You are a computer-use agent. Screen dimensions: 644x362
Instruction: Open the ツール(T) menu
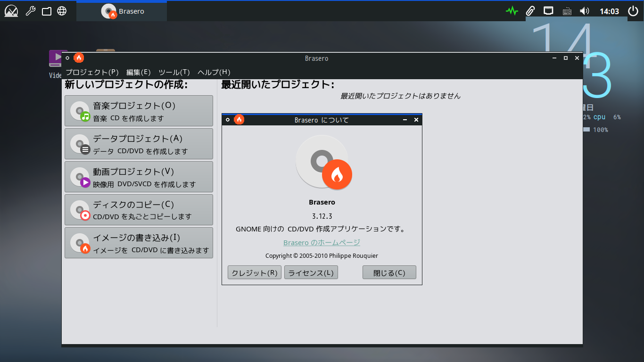pyautogui.click(x=174, y=72)
